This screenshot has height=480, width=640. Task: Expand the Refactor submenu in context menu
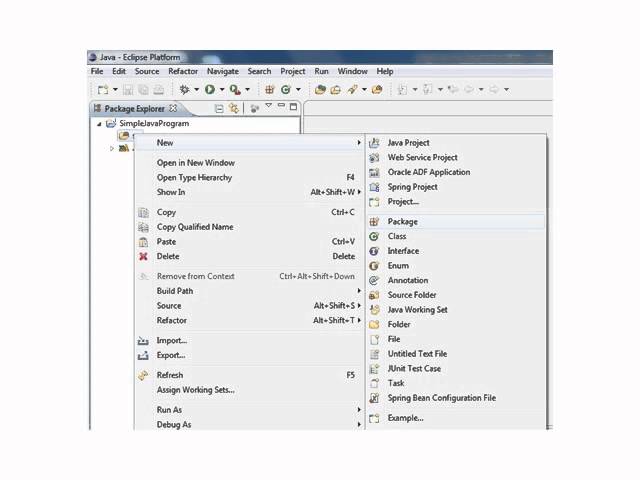coord(249,320)
